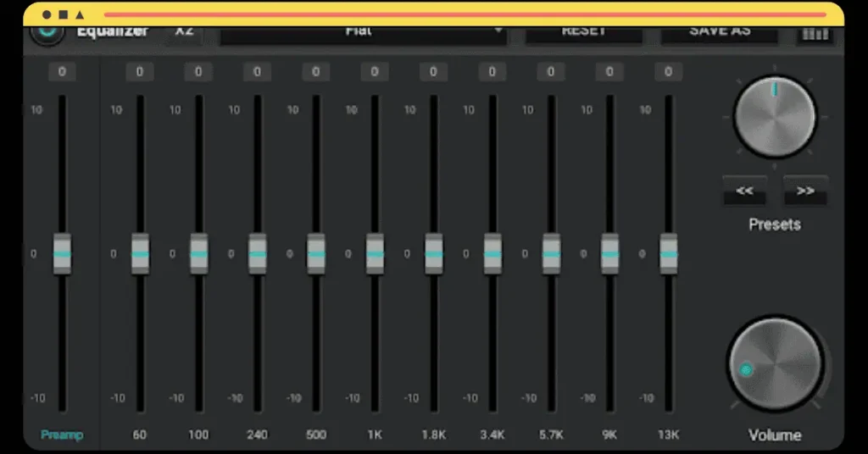Click the Presets label text

(x=775, y=224)
